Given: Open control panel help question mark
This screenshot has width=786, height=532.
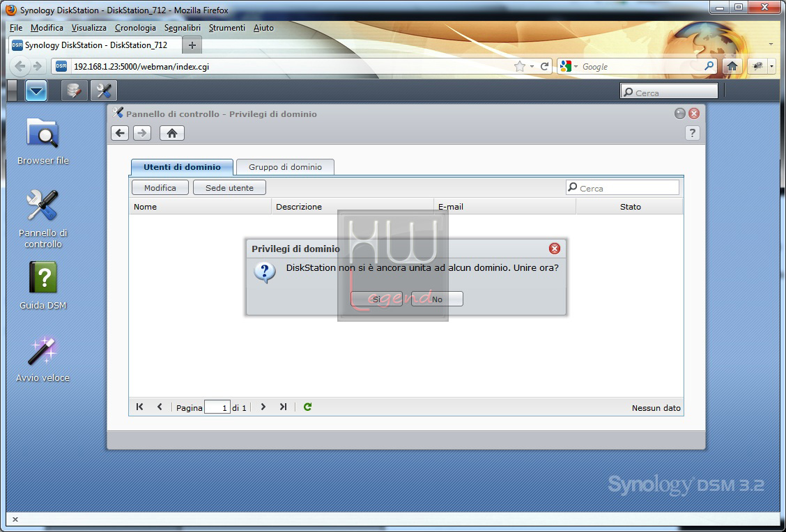Looking at the screenshot, I should click(x=692, y=133).
